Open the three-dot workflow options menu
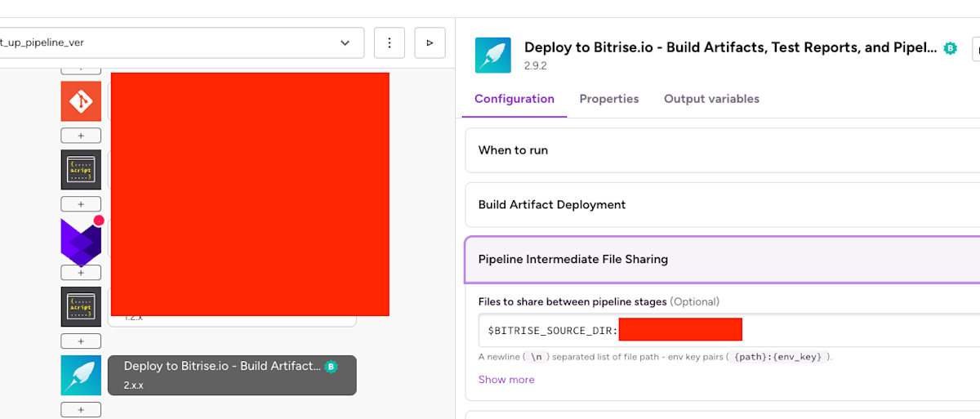 coord(390,42)
